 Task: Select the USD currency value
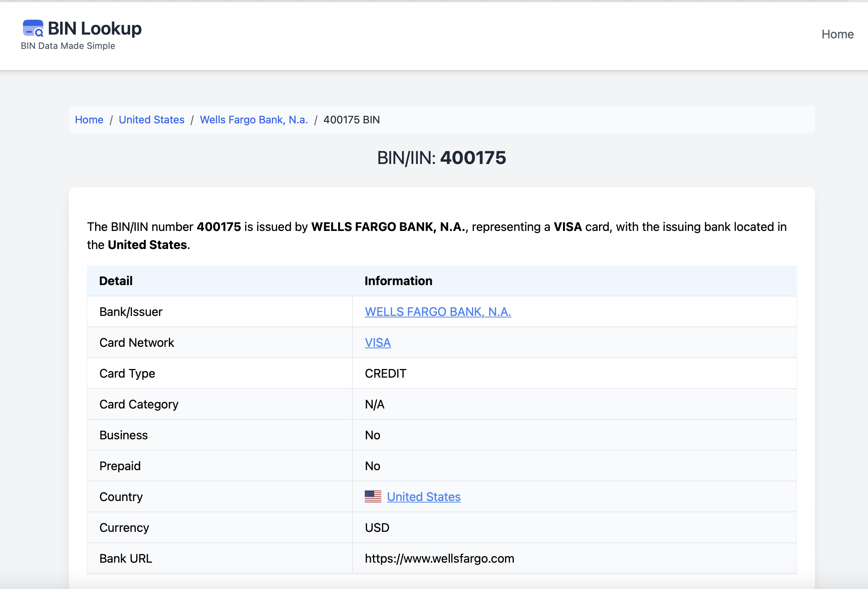tap(377, 528)
